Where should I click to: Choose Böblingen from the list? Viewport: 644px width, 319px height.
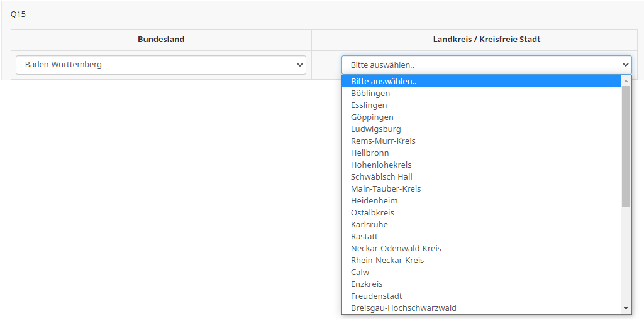pos(370,94)
